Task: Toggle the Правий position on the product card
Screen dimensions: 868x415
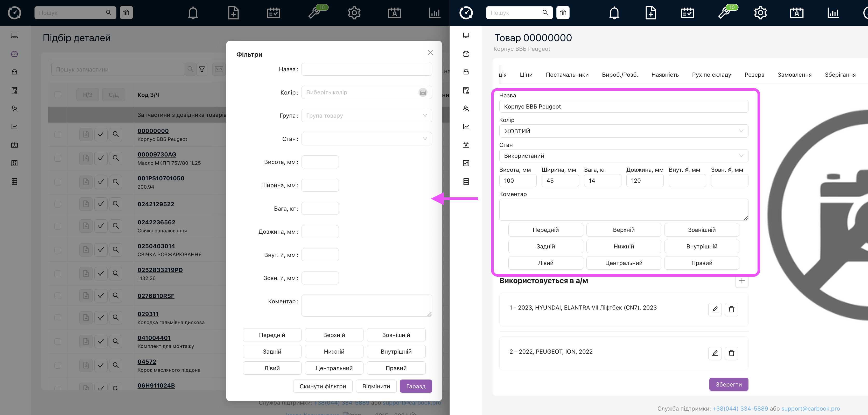Action: pyautogui.click(x=702, y=263)
